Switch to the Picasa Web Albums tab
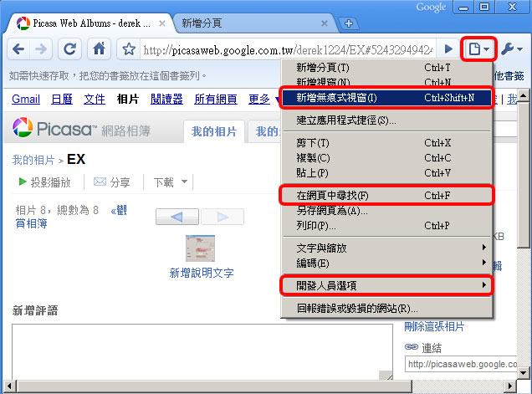The height and width of the screenshot is (394, 532). pyautogui.click(x=90, y=23)
